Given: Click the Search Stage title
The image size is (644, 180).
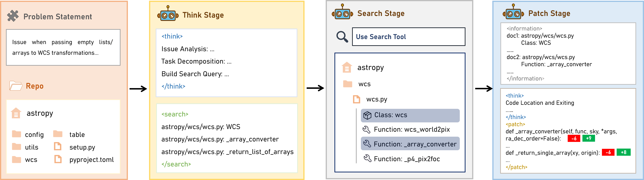Looking at the screenshot, I should click(381, 13).
